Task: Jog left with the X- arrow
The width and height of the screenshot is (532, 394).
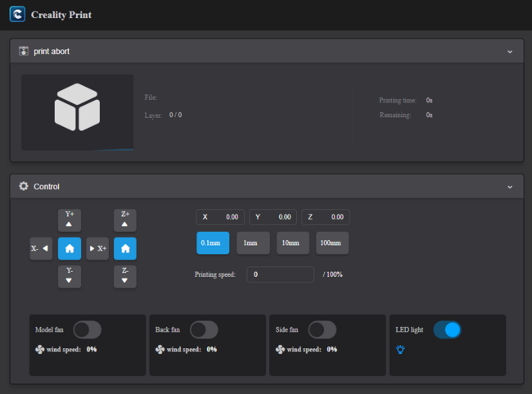Action: [41, 248]
